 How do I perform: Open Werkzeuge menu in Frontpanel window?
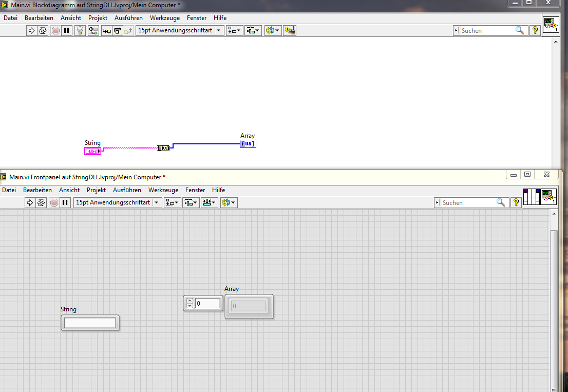coord(163,190)
